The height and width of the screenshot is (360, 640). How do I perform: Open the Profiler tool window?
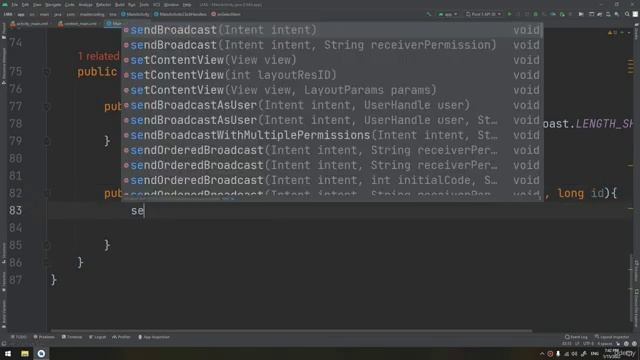click(x=121, y=337)
